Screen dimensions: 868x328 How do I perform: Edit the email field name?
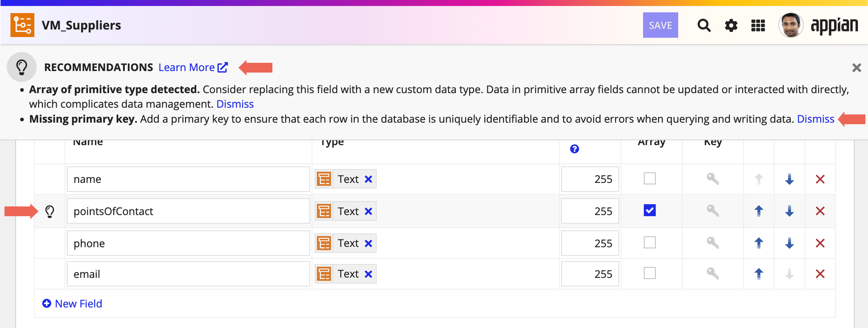(188, 274)
